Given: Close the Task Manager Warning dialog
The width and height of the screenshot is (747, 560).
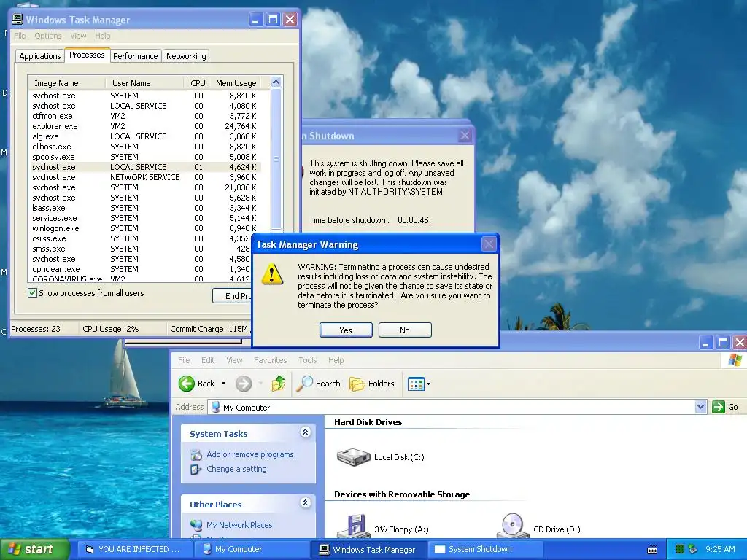Looking at the screenshot, I should 489,244.
